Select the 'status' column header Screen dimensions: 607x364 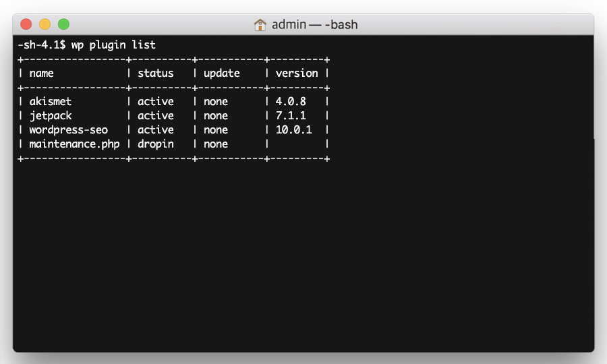coord(156,73)
